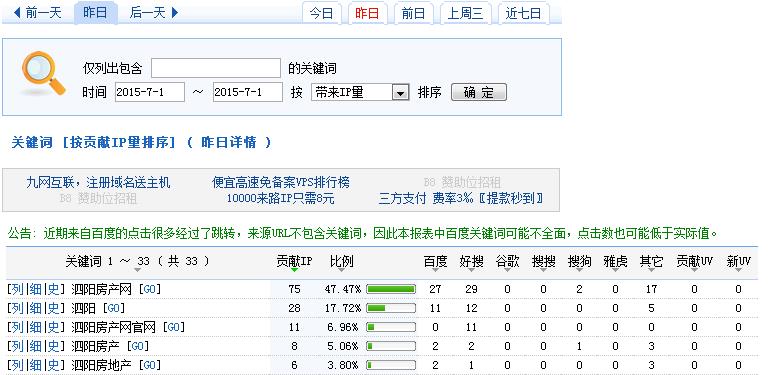Switch to the red 昨日 tab
The image size is (773, 375).
367,13
